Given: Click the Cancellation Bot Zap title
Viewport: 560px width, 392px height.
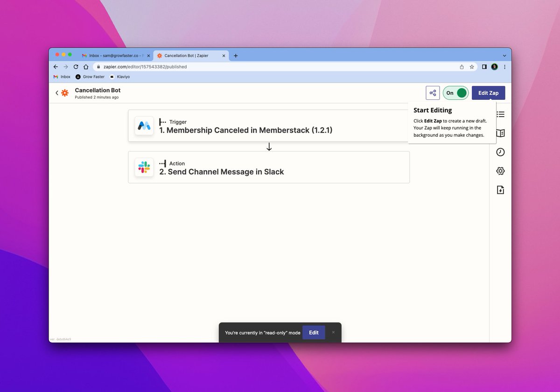Looking at the screenshot, I should pyautogui.click(x=98, y=90).
